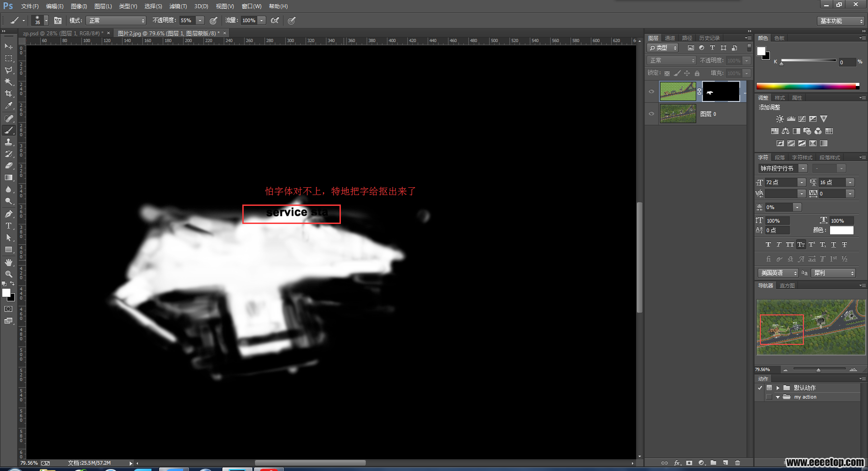Click delete layer trash icon
The width and height of the screenshot is (868, 471).
pyautogui.click(x=738, y=462)
